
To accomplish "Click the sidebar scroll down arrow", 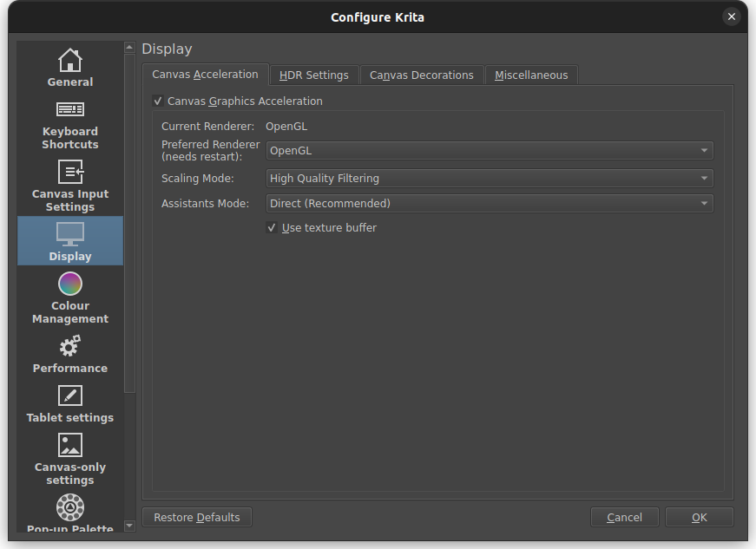I will tap(130, 525).
